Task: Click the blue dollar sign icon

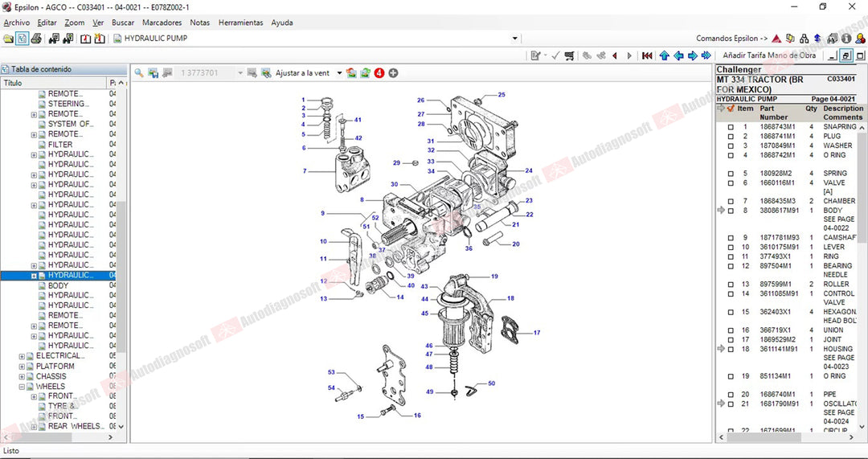Action: pyautogui.click(x=817, y=39)
